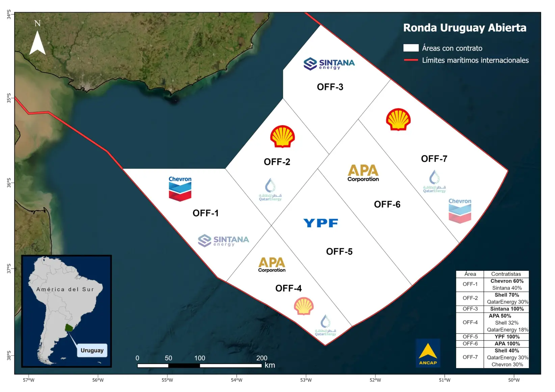
Task: Click the OFF-4 row label in table
Action: [x=470, y=323]
